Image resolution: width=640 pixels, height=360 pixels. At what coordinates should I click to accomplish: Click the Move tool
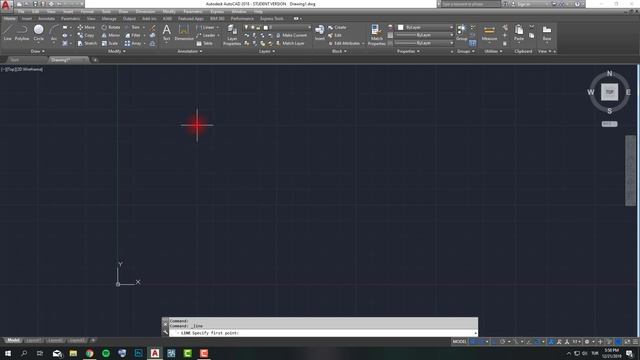[86, 27]
